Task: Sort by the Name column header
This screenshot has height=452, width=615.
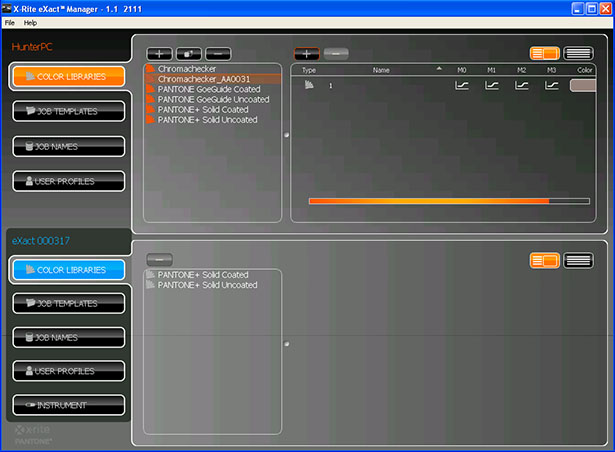Action: coord(381,70)
